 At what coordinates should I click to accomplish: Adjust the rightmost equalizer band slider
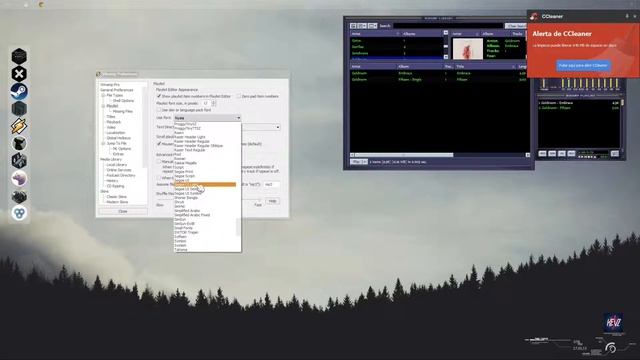pyautogui.click(x=617, y=83)
